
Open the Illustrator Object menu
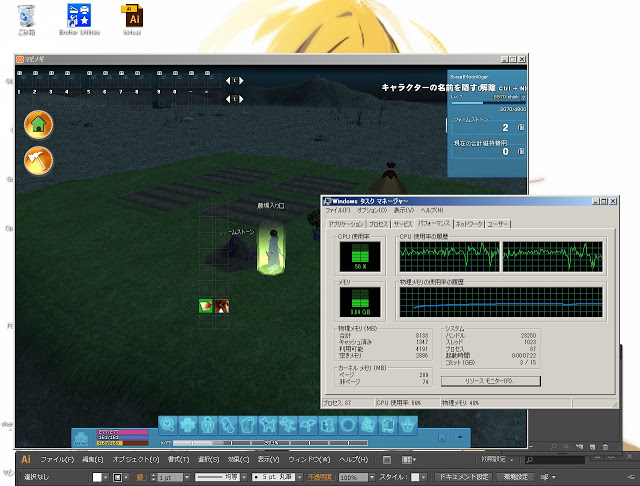tap(136, 459)
